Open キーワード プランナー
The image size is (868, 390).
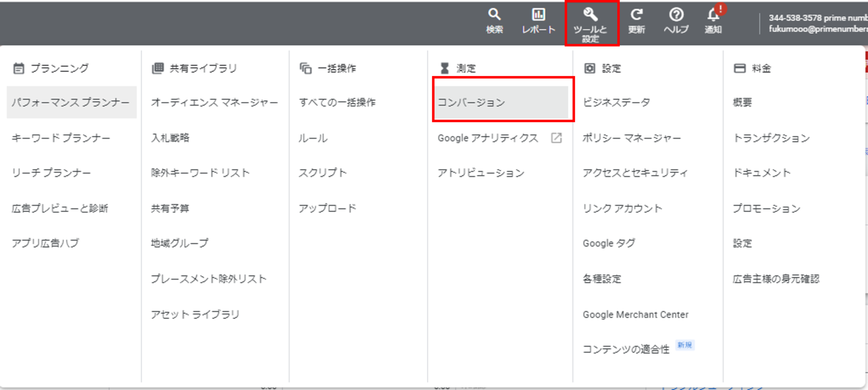(61, 138)
